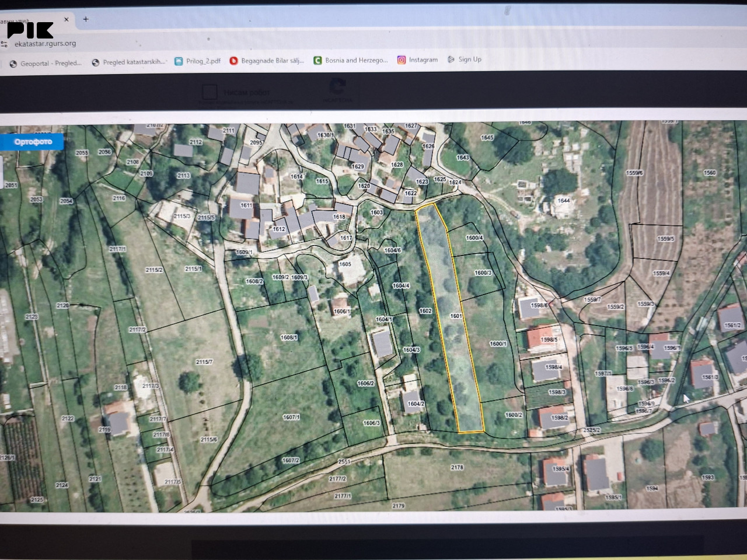Screen dimensions: 747x560
Task: Select parcel 1604/3 on the map
Action: [x=411, y=350]
